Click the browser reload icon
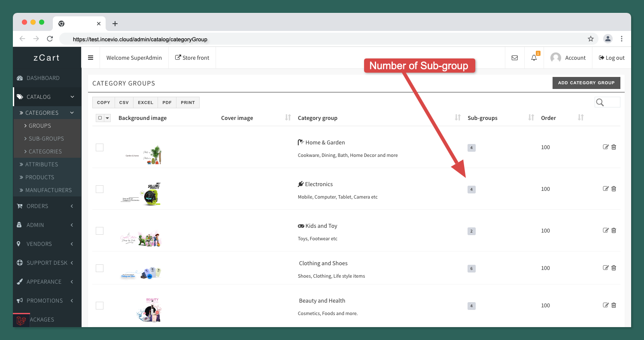Viewport: 644px width, 340px height. tap(50, 39)
